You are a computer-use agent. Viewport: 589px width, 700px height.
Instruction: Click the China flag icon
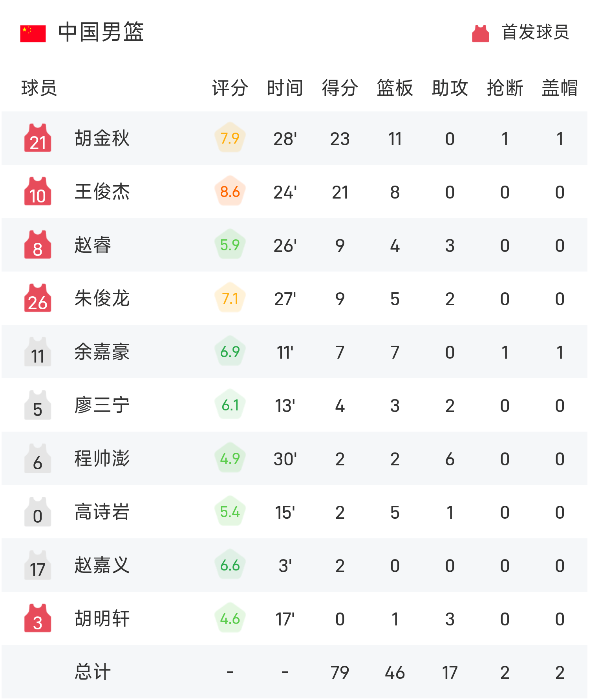(x=33, y=33)
